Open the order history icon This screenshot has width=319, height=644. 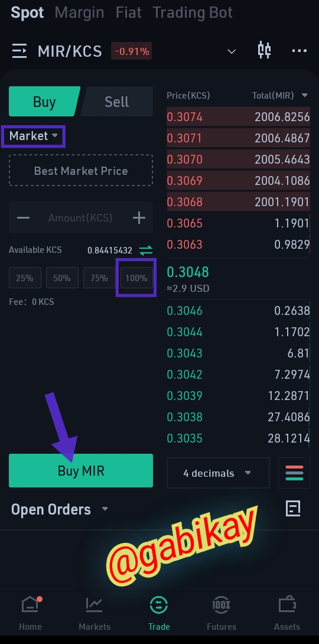[293, 509]
